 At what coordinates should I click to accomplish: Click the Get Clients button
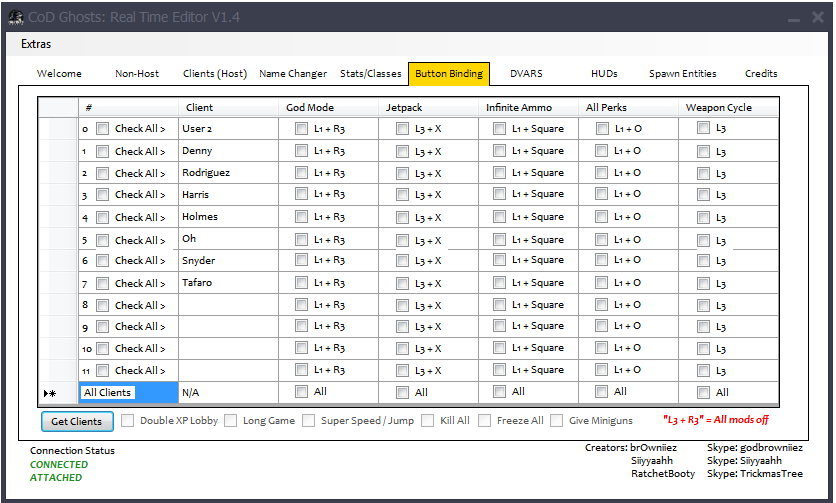[77, 421]
